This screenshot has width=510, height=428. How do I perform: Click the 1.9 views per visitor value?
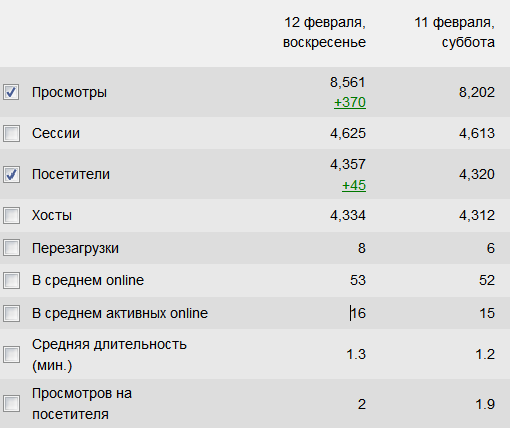485,404
